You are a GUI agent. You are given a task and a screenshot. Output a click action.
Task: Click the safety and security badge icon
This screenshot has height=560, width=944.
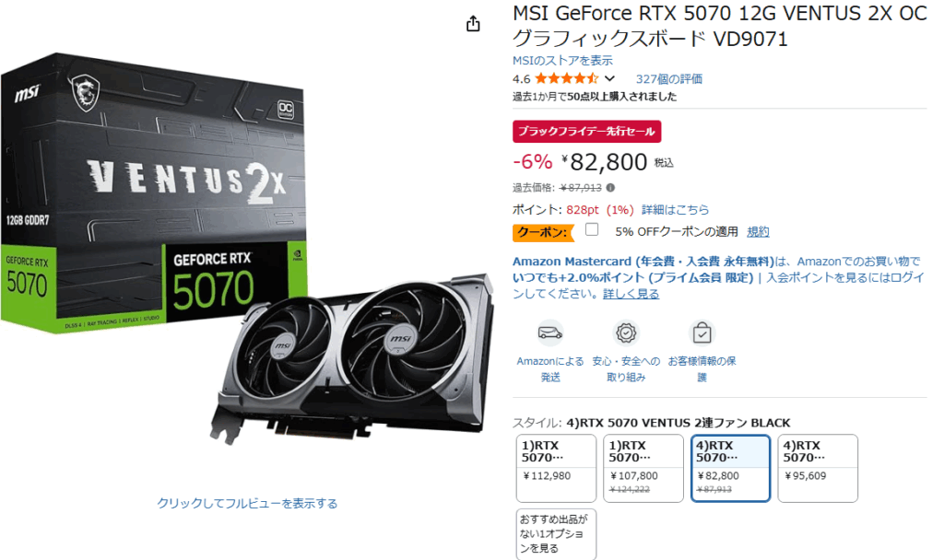pos(626,332)
